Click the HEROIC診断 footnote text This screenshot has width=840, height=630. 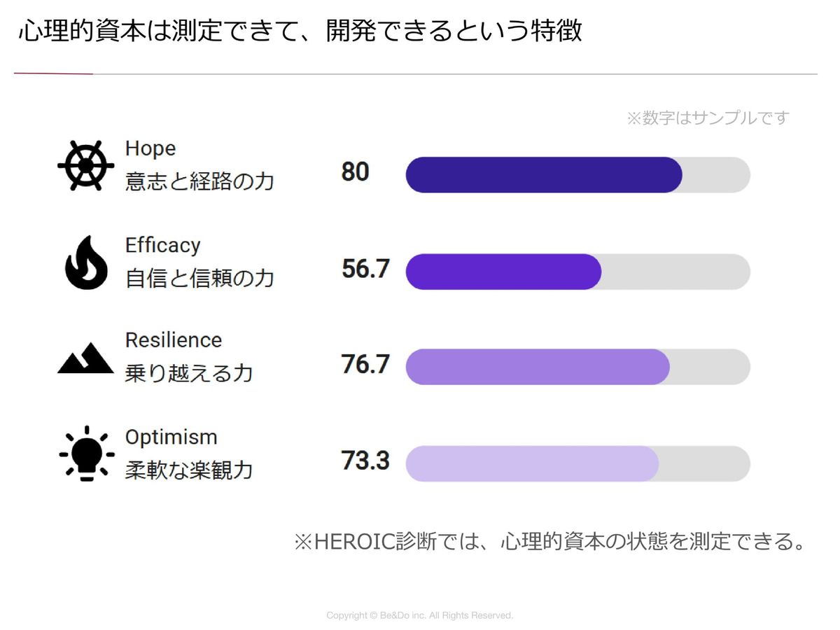coord(549,542)
